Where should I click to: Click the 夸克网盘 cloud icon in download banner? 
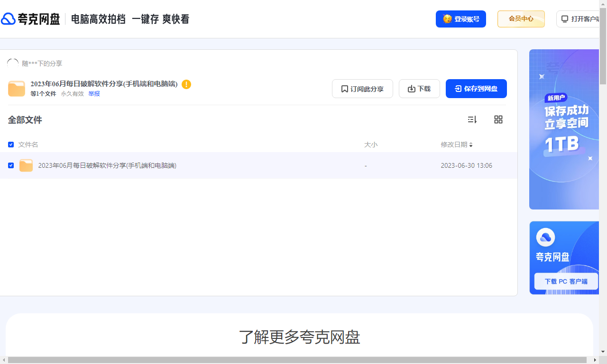pos(545,237)
